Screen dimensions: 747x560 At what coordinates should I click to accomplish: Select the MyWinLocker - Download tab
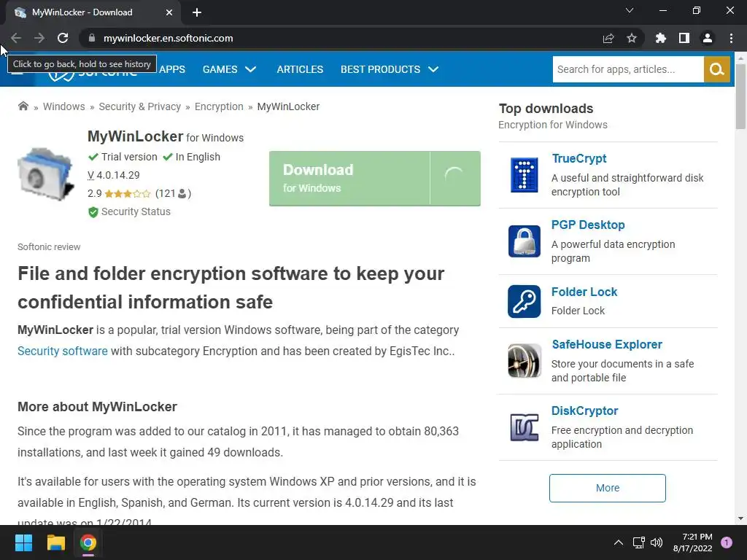(x=93, y=12)
